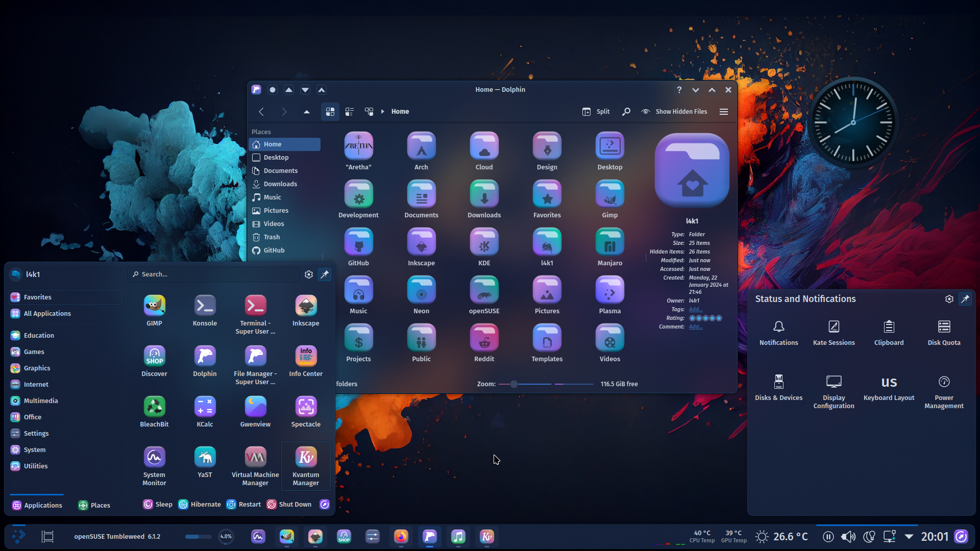
Task: Open the openSUSE folder
Action: [484, 295]
